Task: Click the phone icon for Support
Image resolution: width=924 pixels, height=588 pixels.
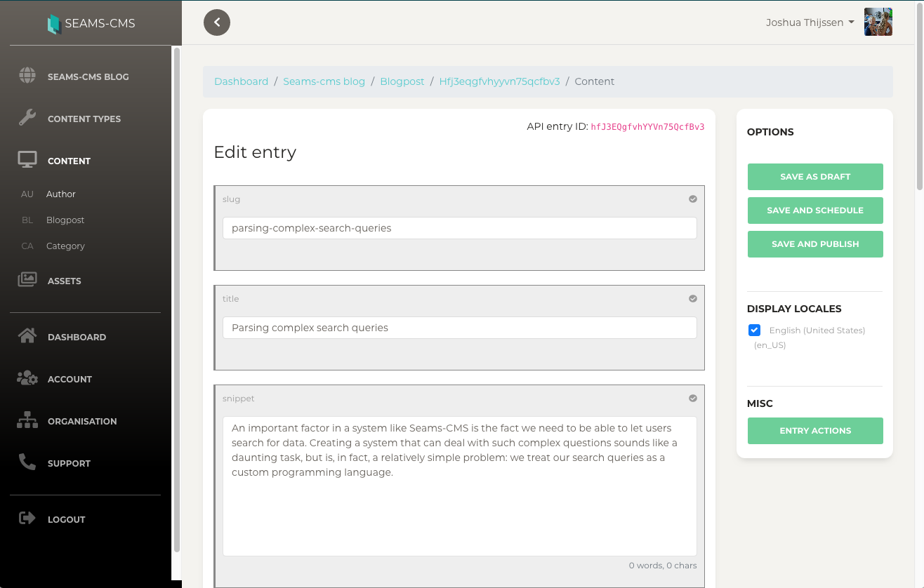Action: 27,462
